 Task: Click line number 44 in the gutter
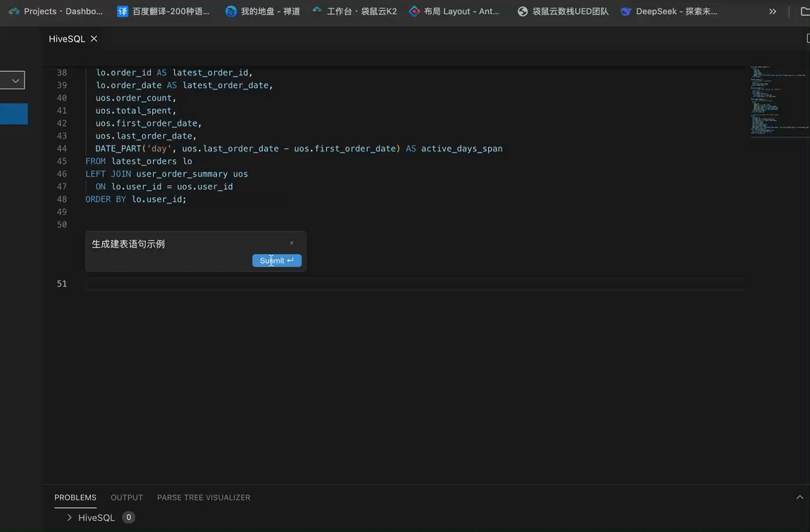coord(61,148)
